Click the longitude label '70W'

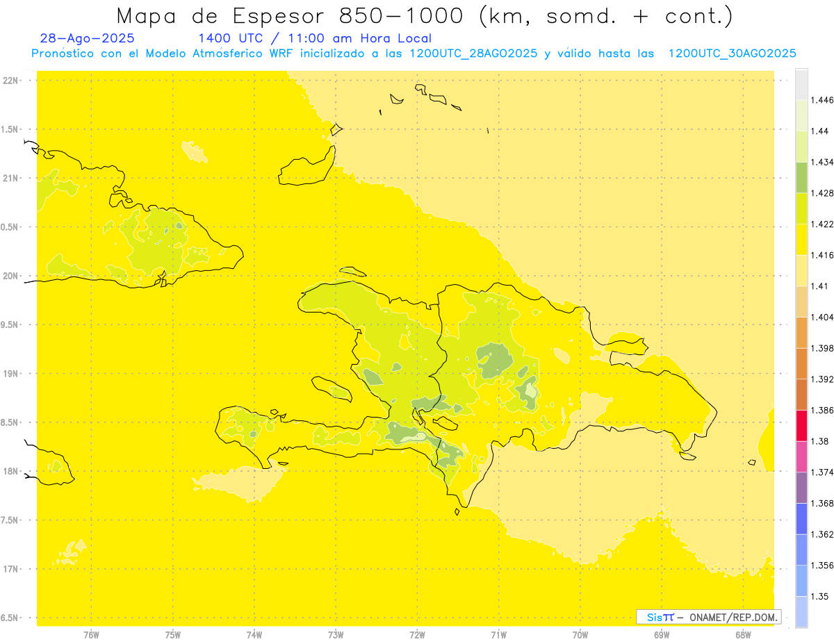pyautogui.click(x=580, y=634)
